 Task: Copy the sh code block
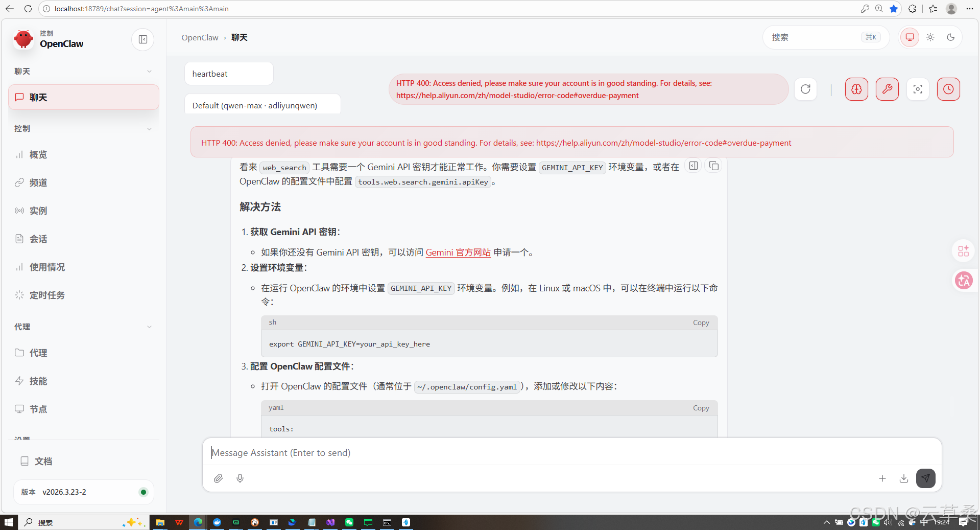[701, 322]
